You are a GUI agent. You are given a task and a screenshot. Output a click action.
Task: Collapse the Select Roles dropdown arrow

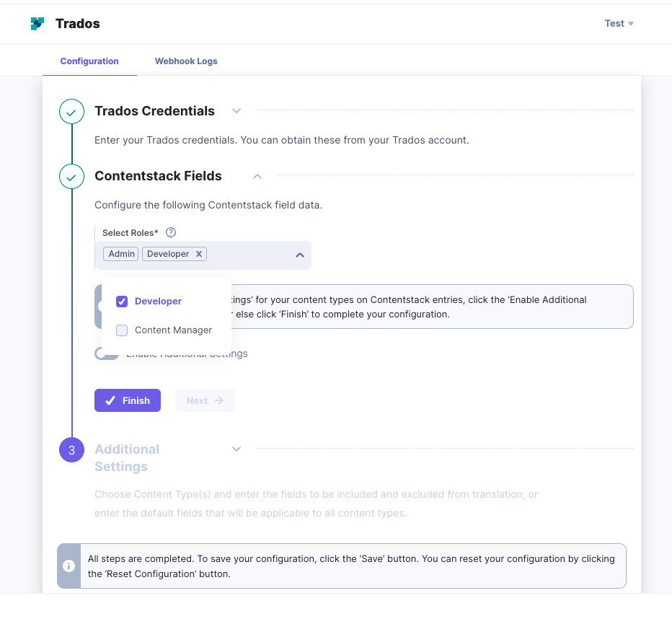(x=300, y=255)
